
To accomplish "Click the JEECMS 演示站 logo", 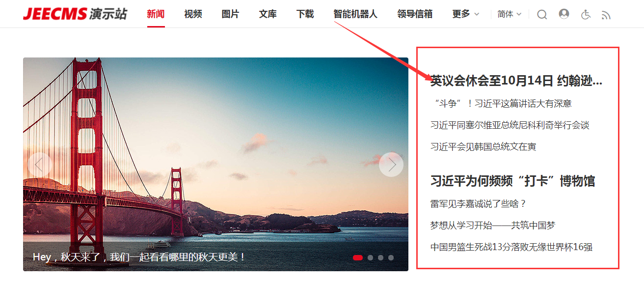I will pos(75,14).
